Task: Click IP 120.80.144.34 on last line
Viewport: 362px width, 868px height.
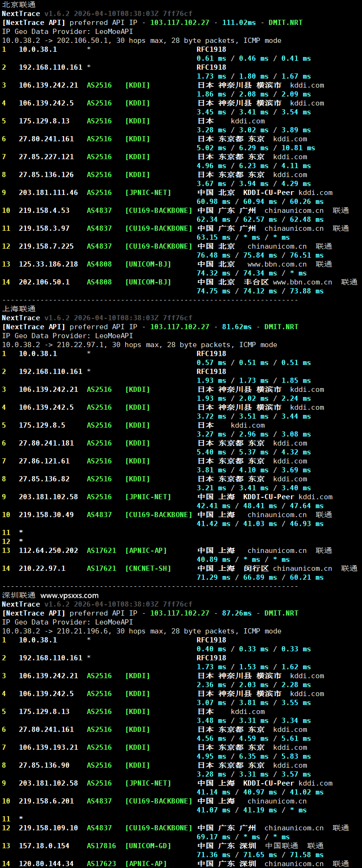Action: (46, 864)
